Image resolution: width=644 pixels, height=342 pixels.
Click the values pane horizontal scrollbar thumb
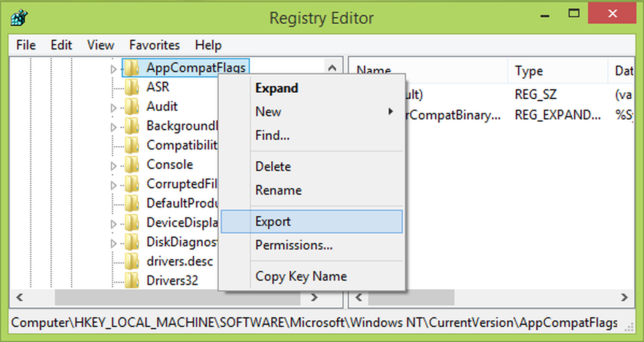[411, 298]
